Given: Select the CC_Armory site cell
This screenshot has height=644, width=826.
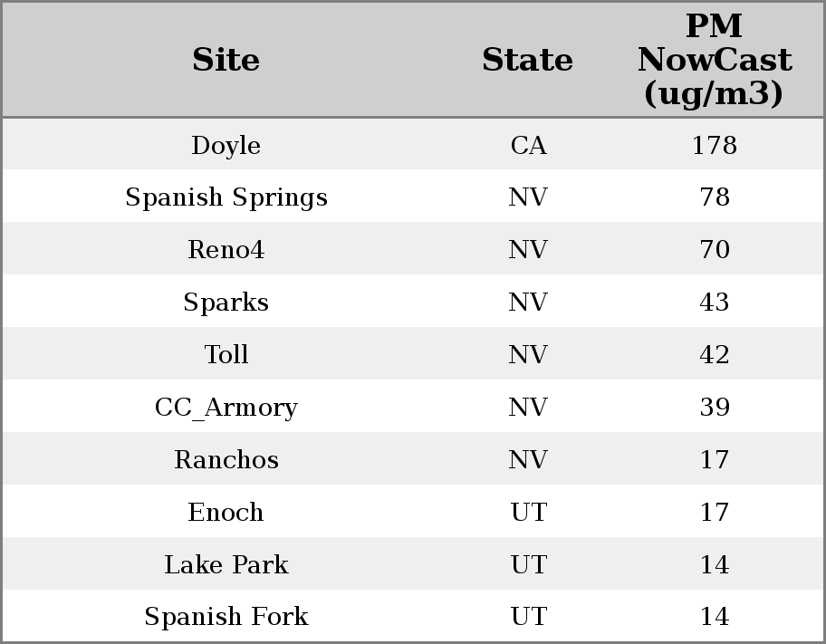Looking at the screenshot, I should [226, 408].
